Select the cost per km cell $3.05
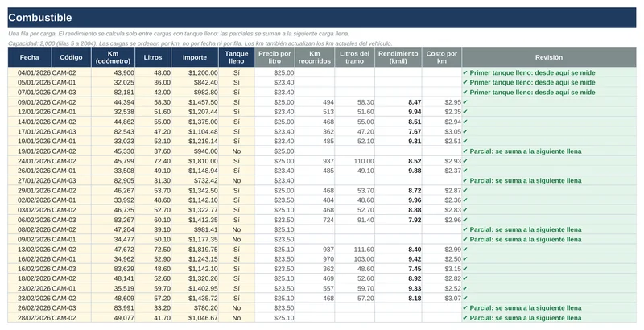644x330 pixels. pos(441,132)
